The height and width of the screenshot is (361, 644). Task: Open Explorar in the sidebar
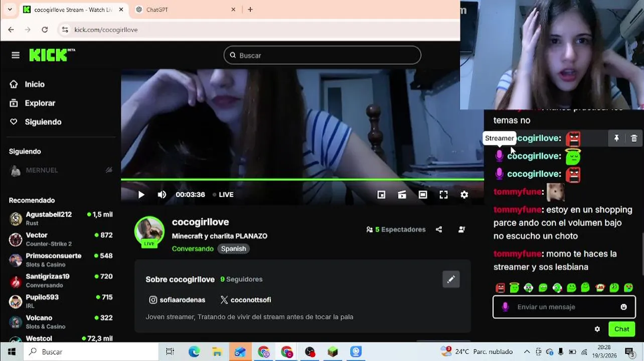click(40, 103)
